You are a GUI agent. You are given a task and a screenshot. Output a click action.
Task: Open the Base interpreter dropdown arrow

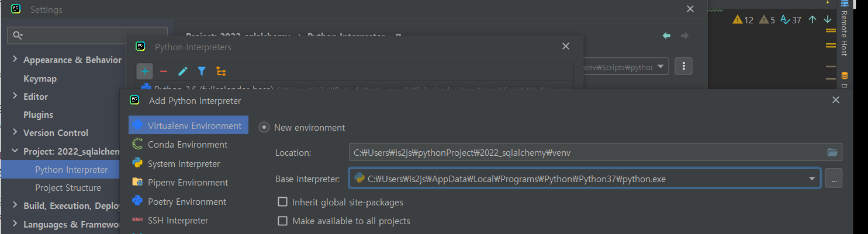pos(812,179)
